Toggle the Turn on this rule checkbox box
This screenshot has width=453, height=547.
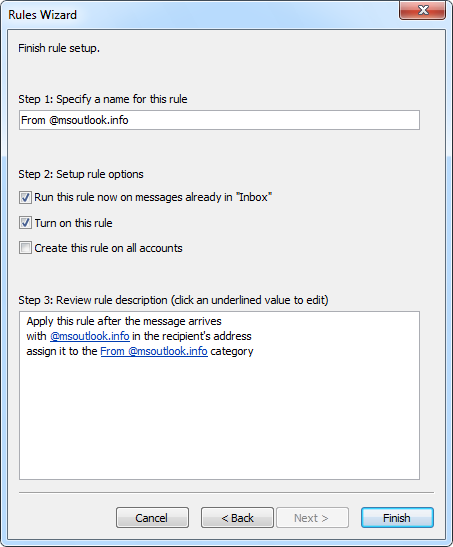tap(25, 223)
